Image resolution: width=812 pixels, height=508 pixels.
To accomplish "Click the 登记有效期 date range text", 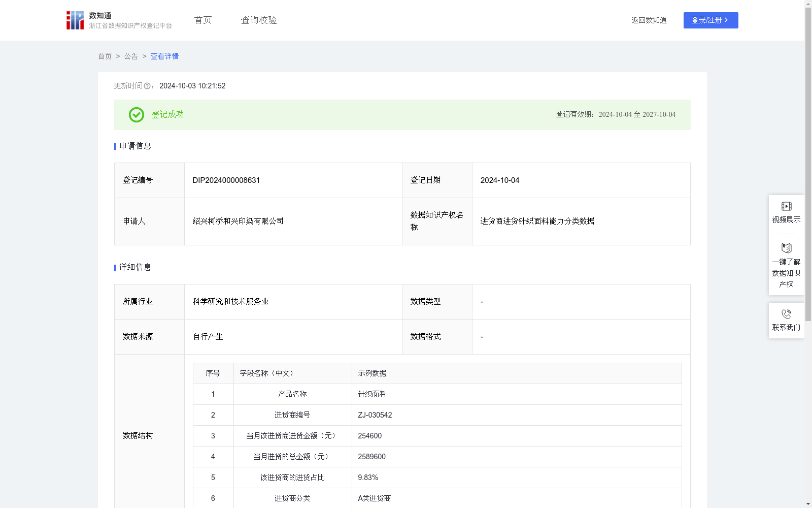I will 616,115.
